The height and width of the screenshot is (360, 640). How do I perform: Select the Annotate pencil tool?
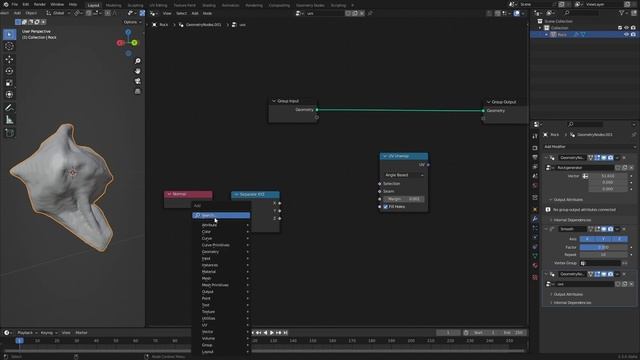(9, 108)
